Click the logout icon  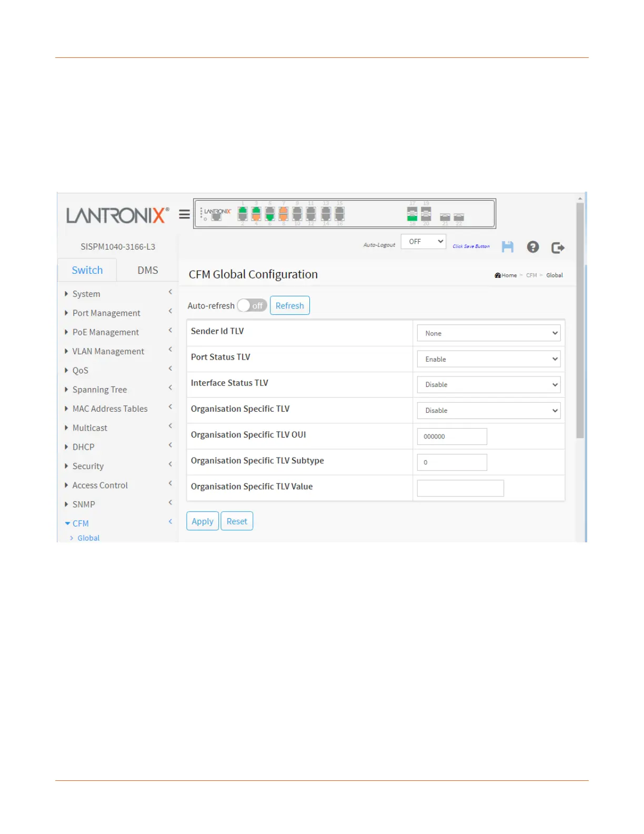click(558, 247)
